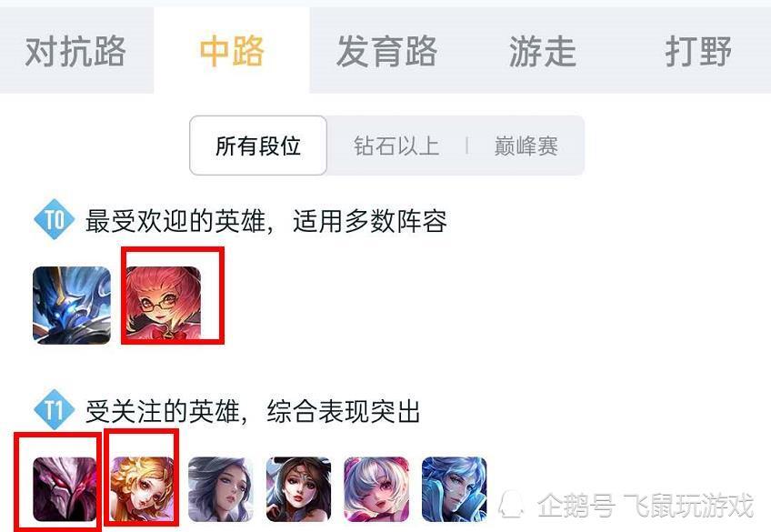
Task: Select the 所有段位 rank filter
Action: point(258,146)
